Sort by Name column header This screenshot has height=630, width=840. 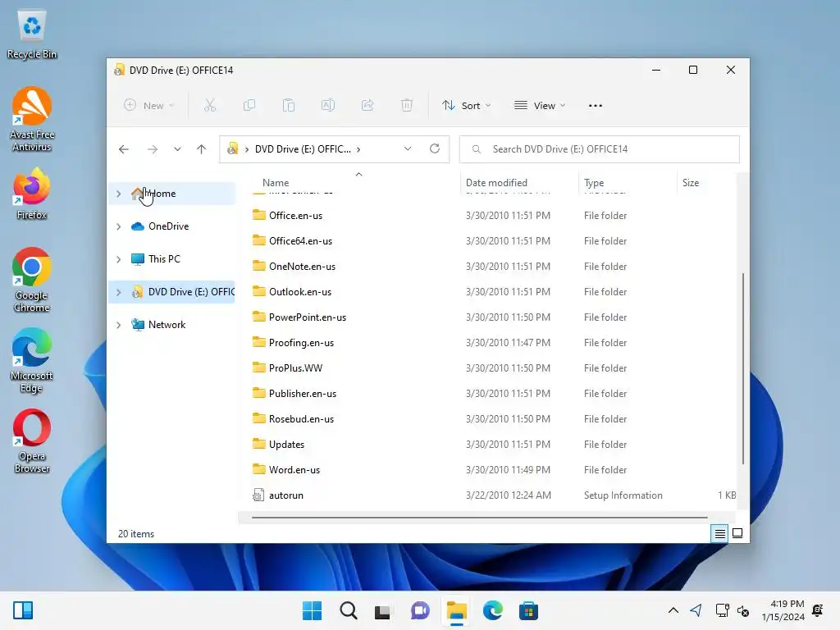click(276, 183)
